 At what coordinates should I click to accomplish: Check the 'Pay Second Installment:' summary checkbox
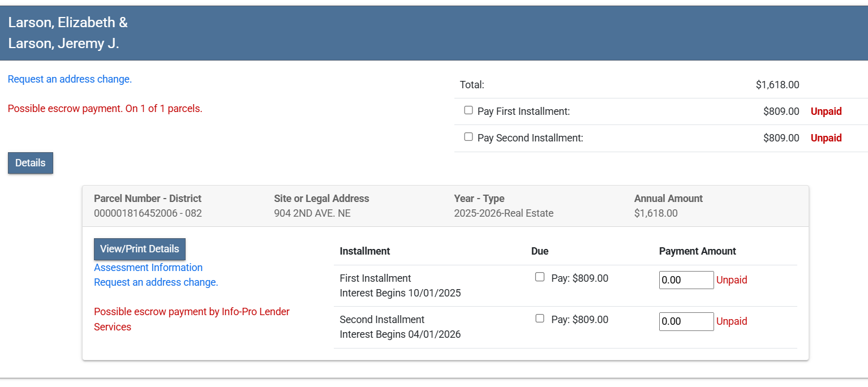[x=469, y=137]
